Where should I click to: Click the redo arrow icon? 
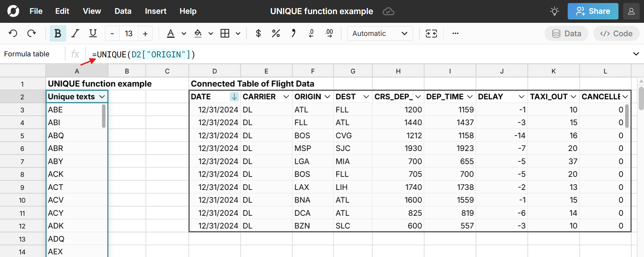pos(32,34)
